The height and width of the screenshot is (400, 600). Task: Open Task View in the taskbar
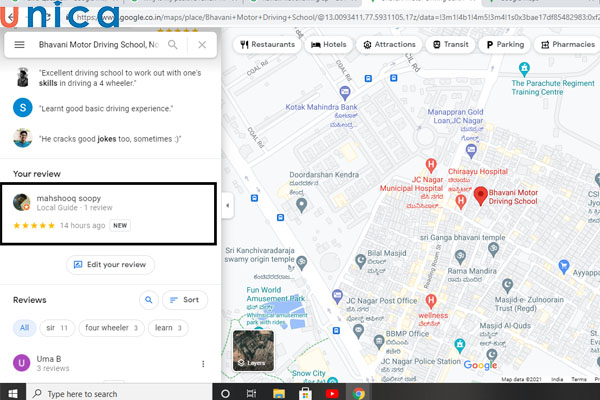(251, 393)
